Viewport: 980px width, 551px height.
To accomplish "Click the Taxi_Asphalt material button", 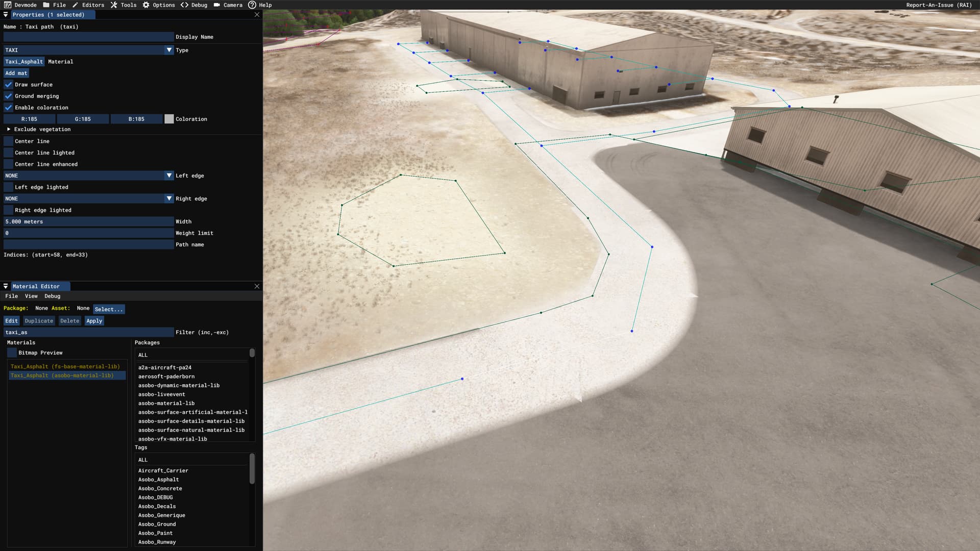I will coord(24,62).
